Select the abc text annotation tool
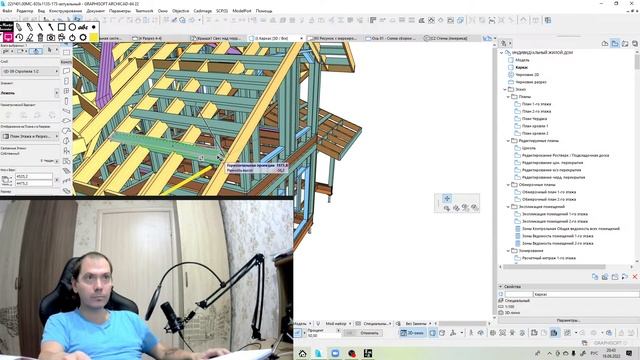This screenshot has width=640, height=360. [83, 27]
